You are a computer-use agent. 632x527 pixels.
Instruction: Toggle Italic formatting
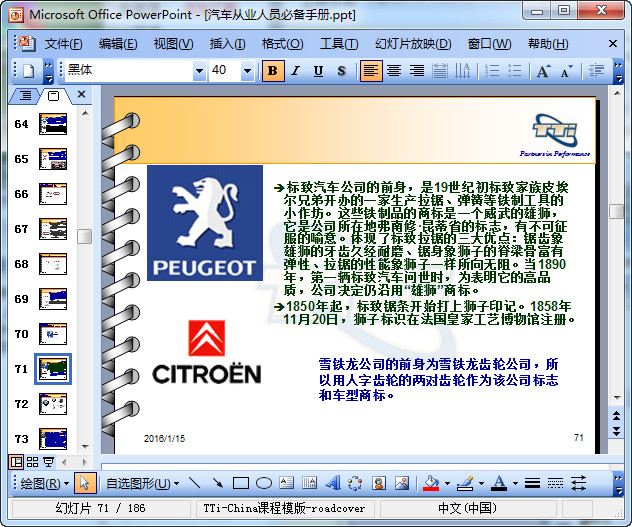(x=296, y=71)
